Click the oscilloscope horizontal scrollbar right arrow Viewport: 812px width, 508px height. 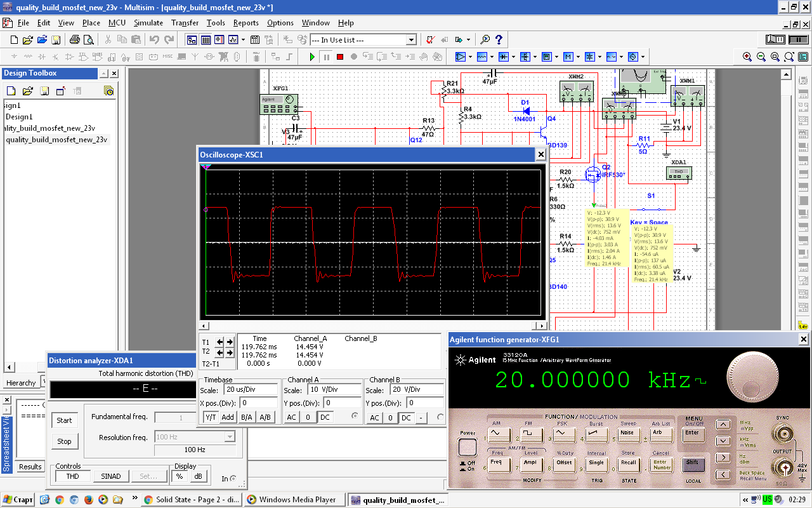click(541, 326)
